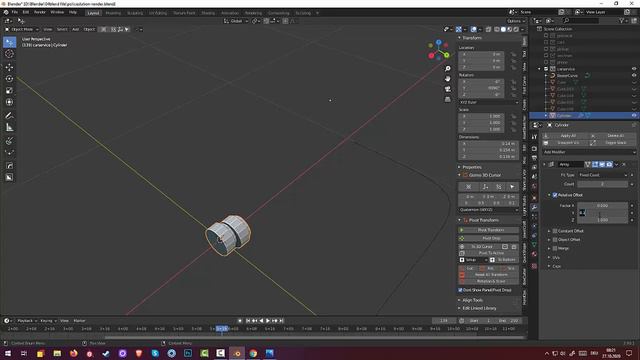Open the Edit menu
The height and width of the screenshot is (360, 640).
26,12
